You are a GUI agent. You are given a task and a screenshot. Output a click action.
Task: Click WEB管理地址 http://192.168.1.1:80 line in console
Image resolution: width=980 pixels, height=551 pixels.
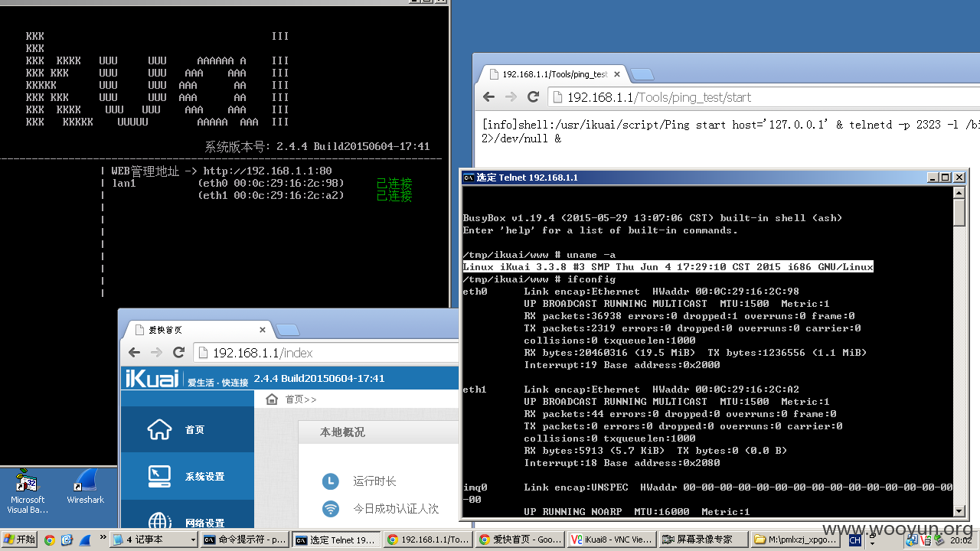tap(221, 171)
